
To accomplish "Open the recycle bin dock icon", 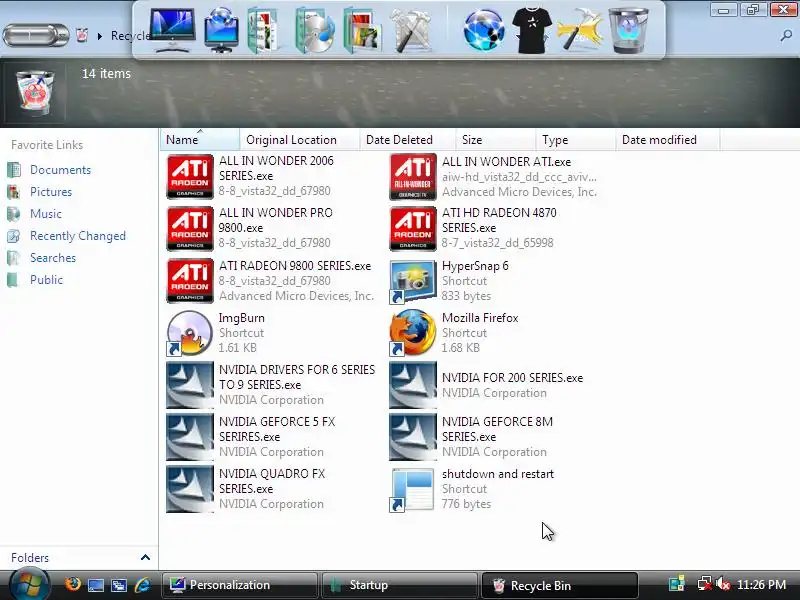I will click(x=629, y=31).
